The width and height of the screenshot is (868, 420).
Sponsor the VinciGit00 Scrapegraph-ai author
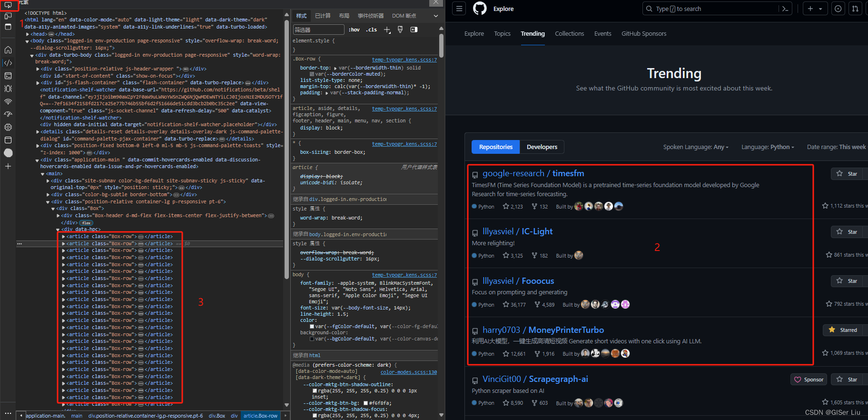pyautogui.click(x=809, y=380)
